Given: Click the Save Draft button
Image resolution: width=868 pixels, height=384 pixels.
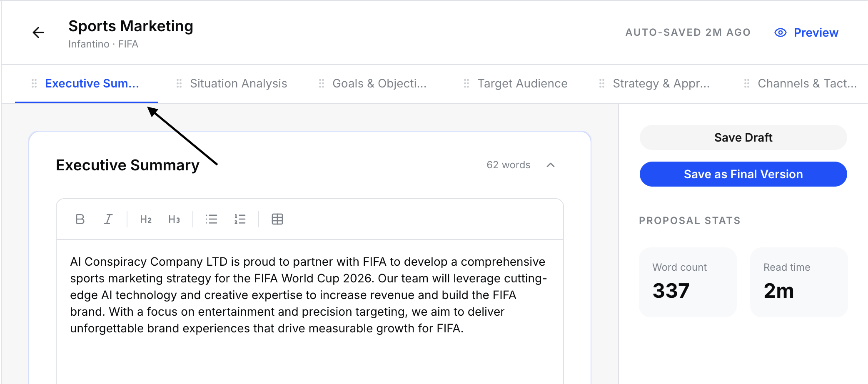Looking at the screenshot, I should [743, 137].
